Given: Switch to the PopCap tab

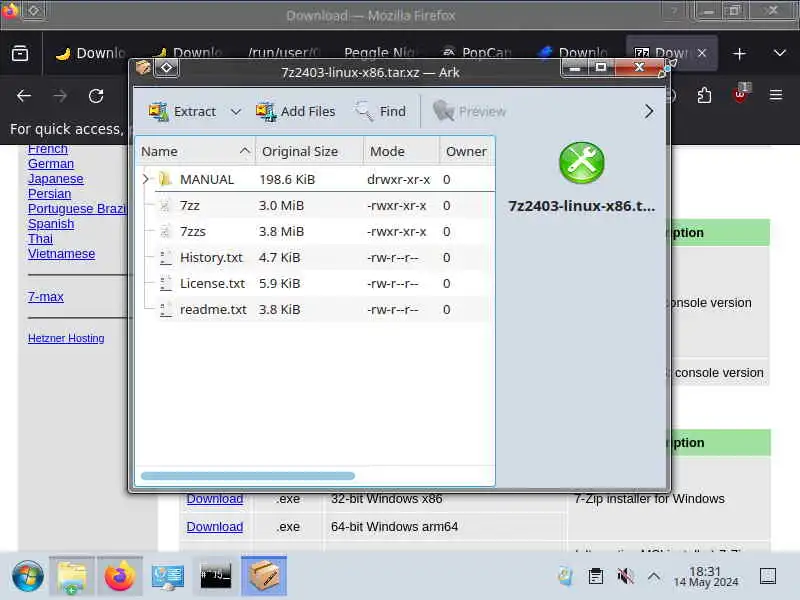Looking at the screenshot, I should pos(478,53).
